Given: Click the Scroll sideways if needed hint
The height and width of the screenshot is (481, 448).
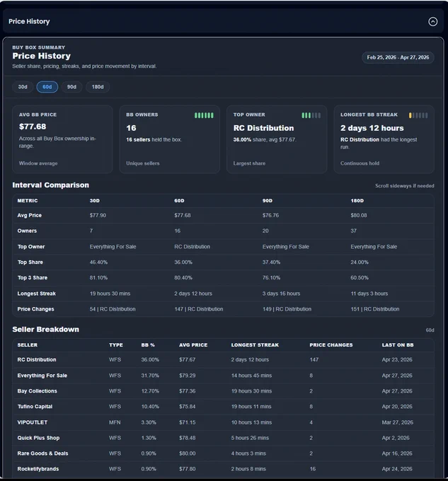Looking at the screenshot, I should click(404, 186).
